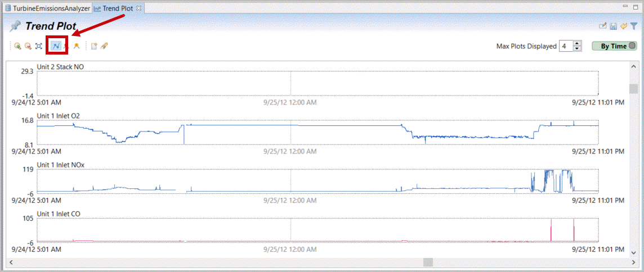Screen dimensions: 644x272
Task: Decrease Max Plots Displayed with down arrow
Action: click(x=578, y=49)
